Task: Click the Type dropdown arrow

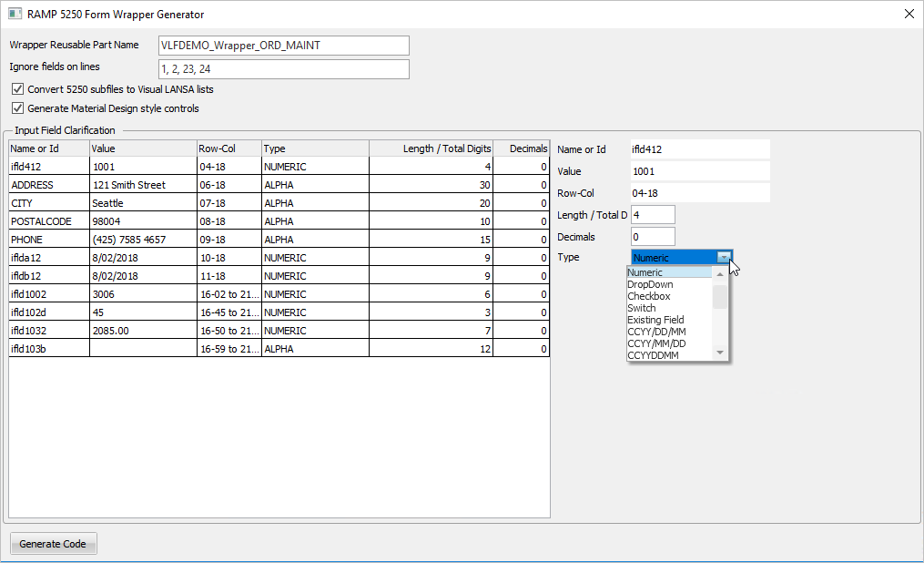Action: coord(724,258)
